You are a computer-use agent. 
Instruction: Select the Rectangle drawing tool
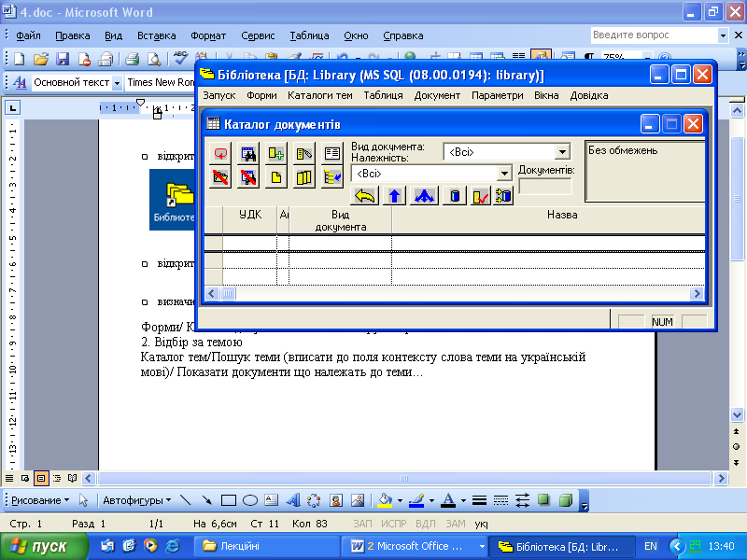(229, 500)
